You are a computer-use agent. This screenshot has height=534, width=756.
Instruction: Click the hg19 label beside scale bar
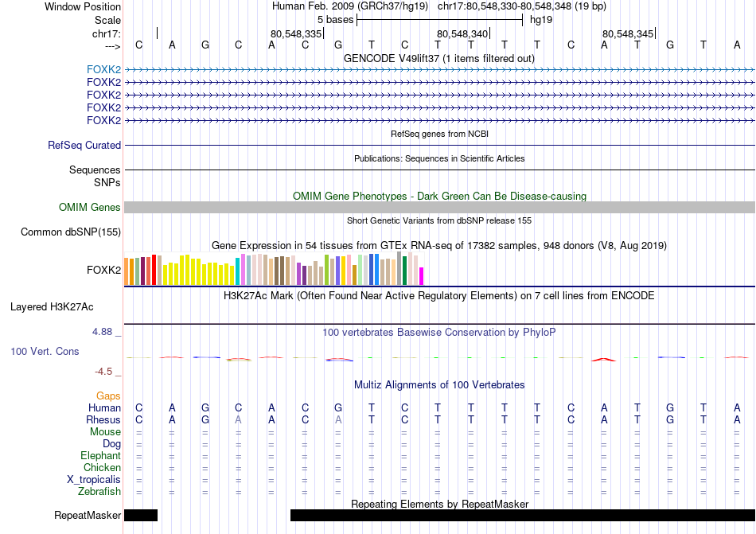[541, 20]
